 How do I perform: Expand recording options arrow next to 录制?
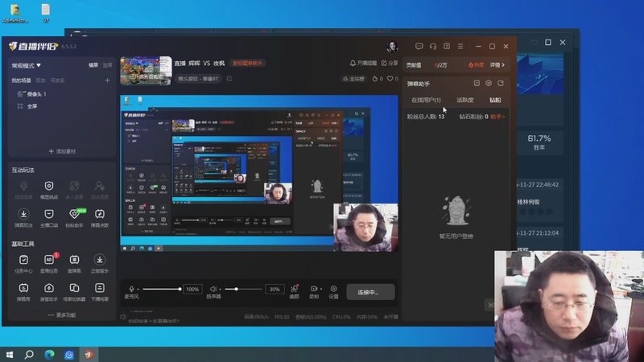click(320, 289)
